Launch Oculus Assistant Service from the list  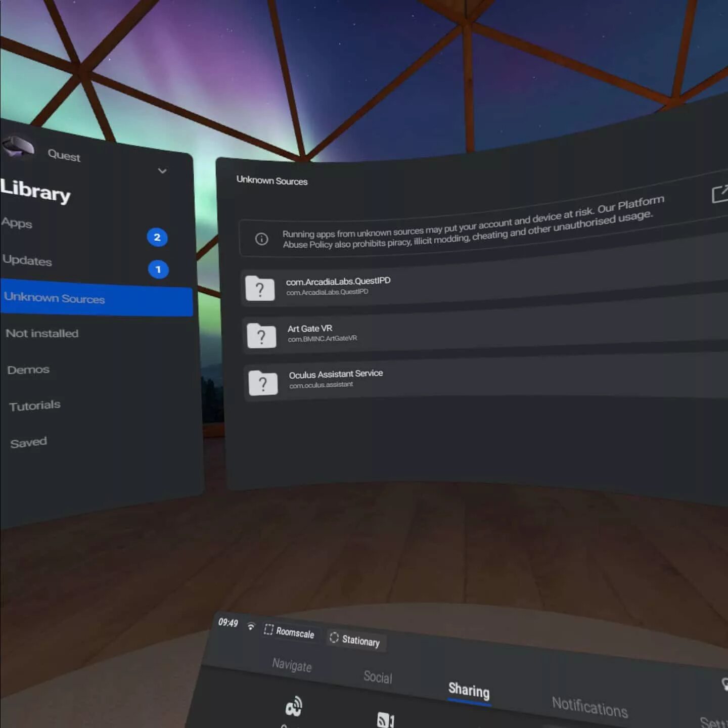click(x=486, y=377)
